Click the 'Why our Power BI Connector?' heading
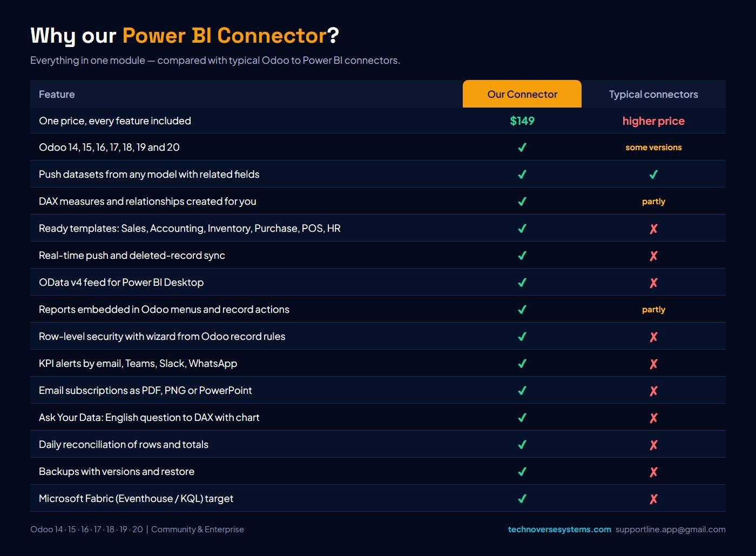756x556 pixels. point(185,36)
